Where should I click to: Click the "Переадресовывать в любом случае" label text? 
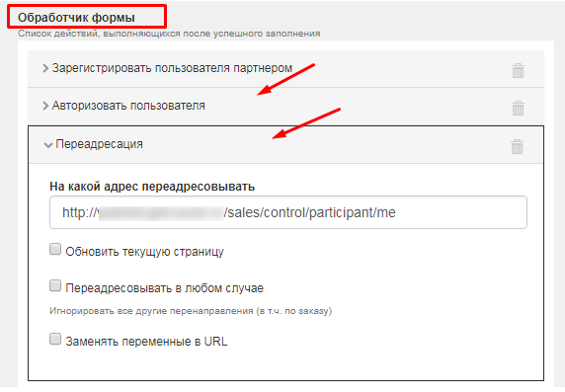click(x=164, y=288)
